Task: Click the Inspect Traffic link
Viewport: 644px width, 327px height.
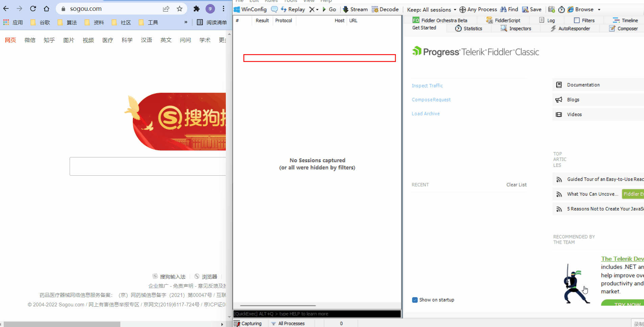Action: [427, 86]
